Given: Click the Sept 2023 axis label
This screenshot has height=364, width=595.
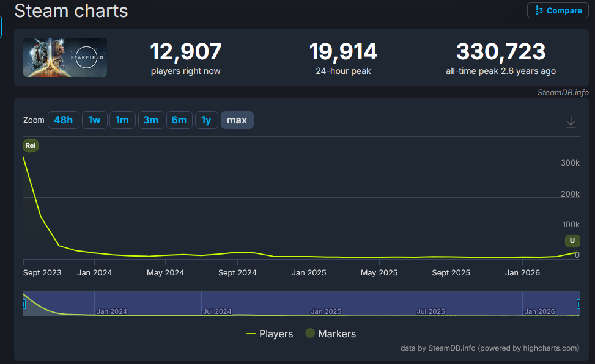Looking at the screenshot, I should [x=42, y=272].
